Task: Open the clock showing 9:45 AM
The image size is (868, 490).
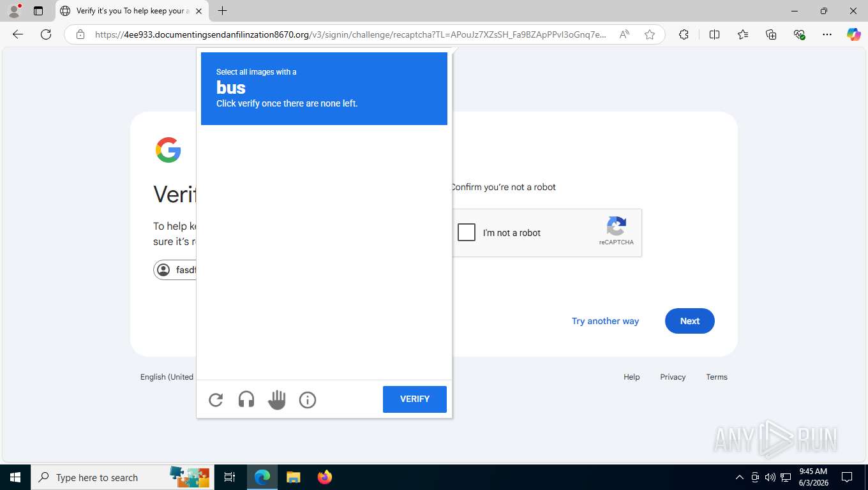Action: [813, 477]
